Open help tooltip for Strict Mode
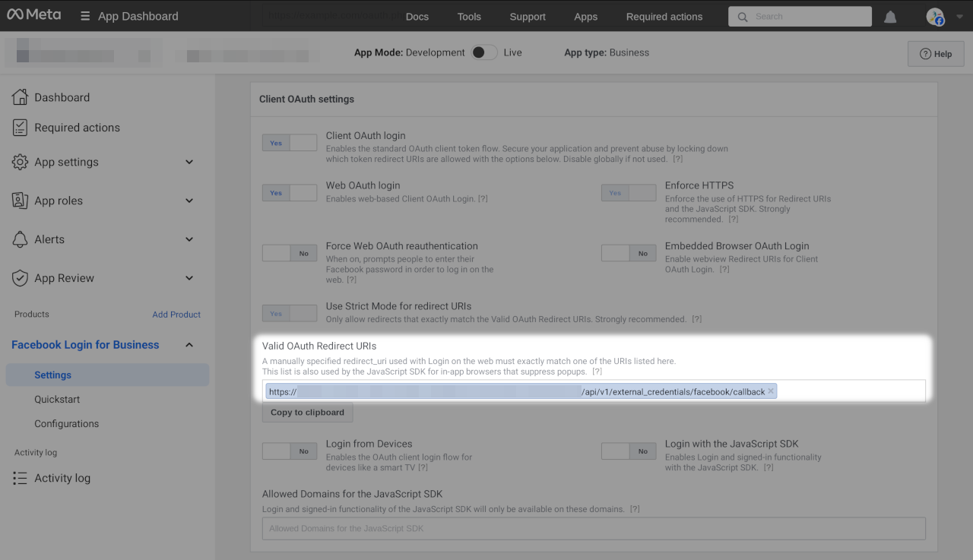The width and height of the screenshot is (973, 560). 696,319
